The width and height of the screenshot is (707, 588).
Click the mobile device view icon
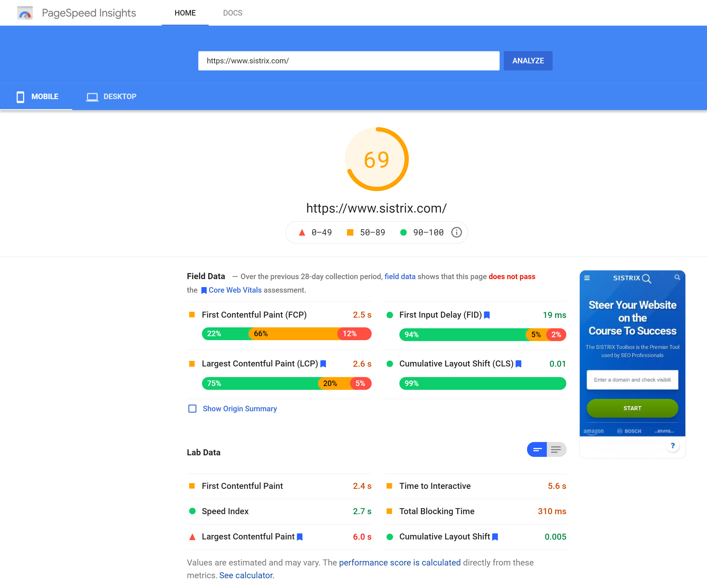pos(21,96)
